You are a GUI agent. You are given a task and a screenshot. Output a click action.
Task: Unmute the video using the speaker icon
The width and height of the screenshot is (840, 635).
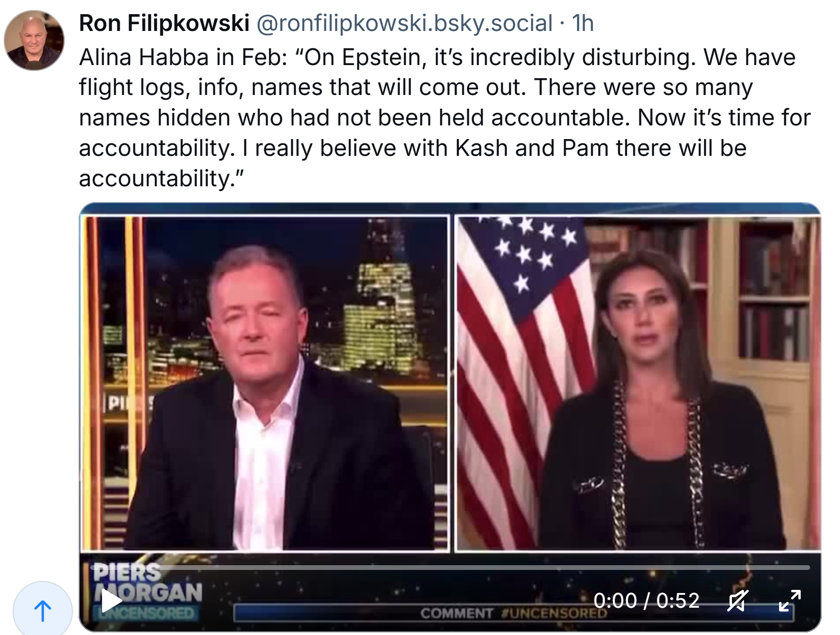(737, 601)
